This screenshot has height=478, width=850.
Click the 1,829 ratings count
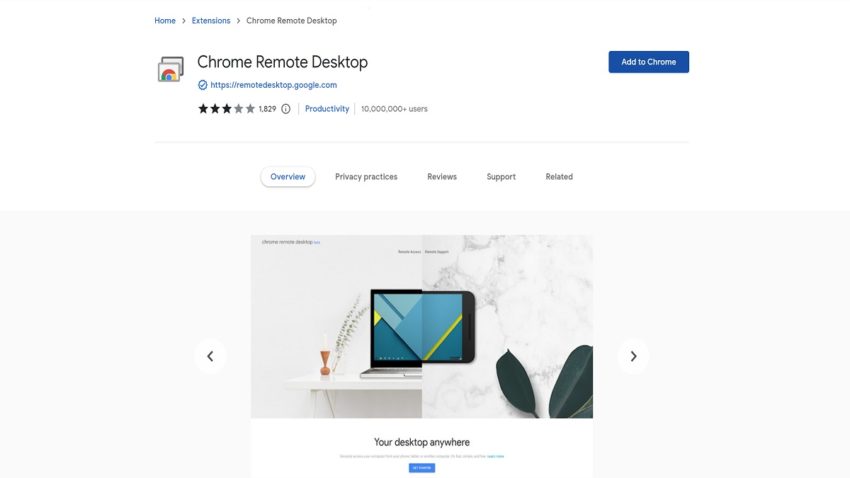pos(267,109)
